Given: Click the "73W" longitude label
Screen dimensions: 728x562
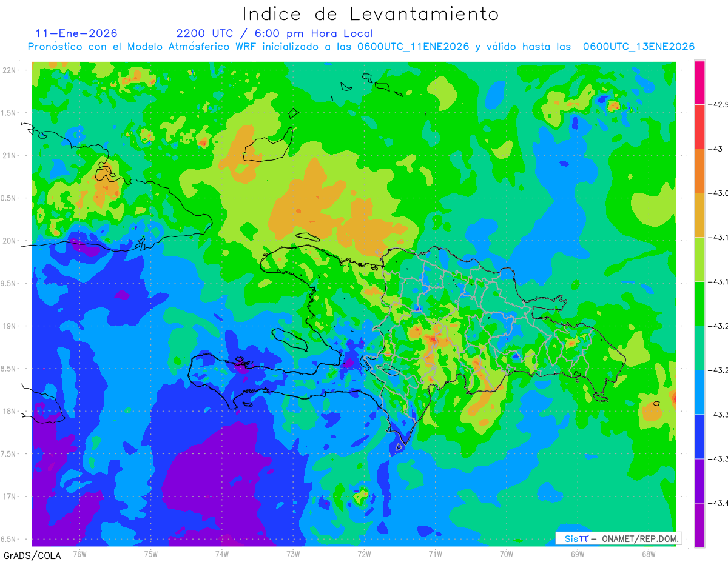Looking at the screenshot, I should pyautogui.click(x=293, y=553).
